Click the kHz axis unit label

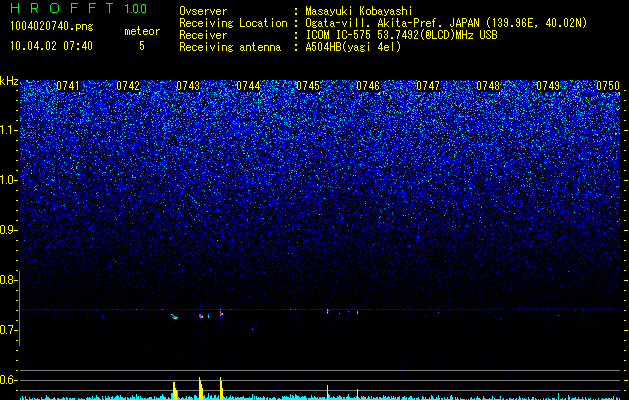coord(9,81)
